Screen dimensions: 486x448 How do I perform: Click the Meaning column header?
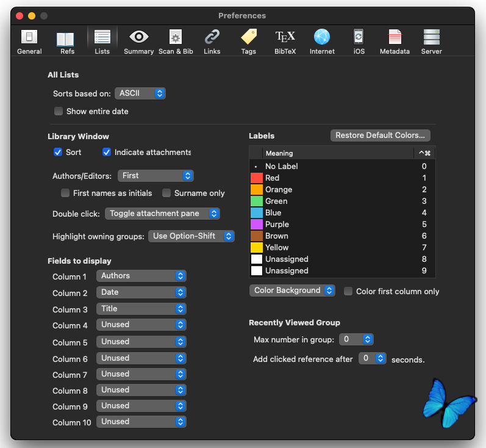tap(337, 153)
